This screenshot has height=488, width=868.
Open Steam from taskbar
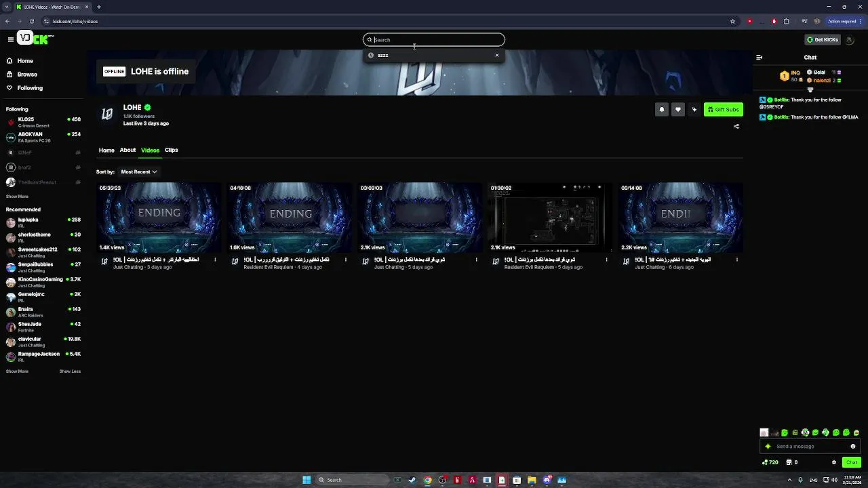pyautogui.click(x=412, y=480)
